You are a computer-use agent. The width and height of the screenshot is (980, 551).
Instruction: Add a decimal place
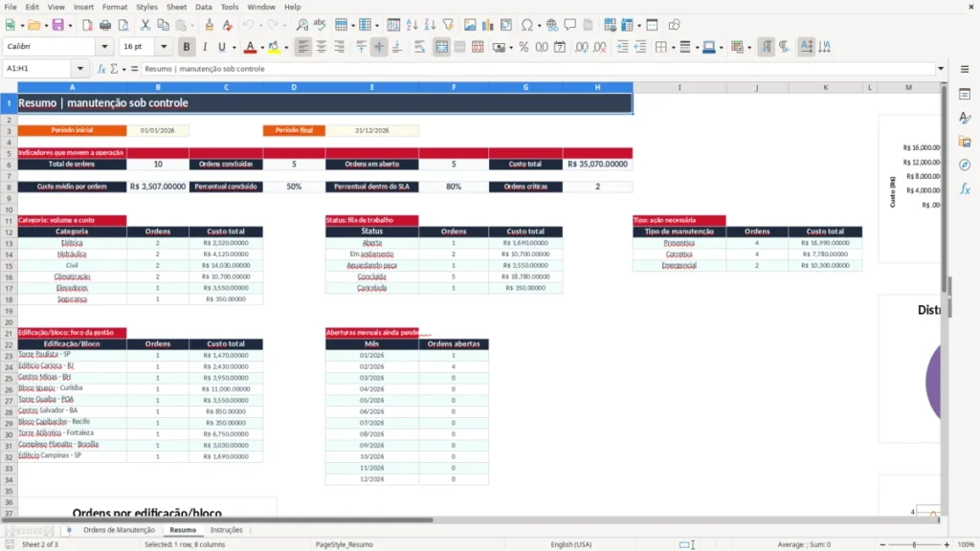click(581, 47)
